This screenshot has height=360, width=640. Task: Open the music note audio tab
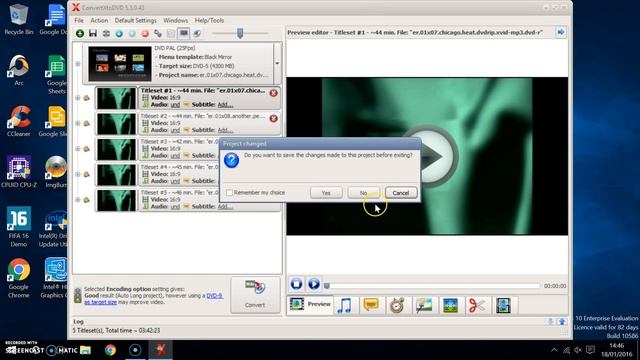click(344, 305)
